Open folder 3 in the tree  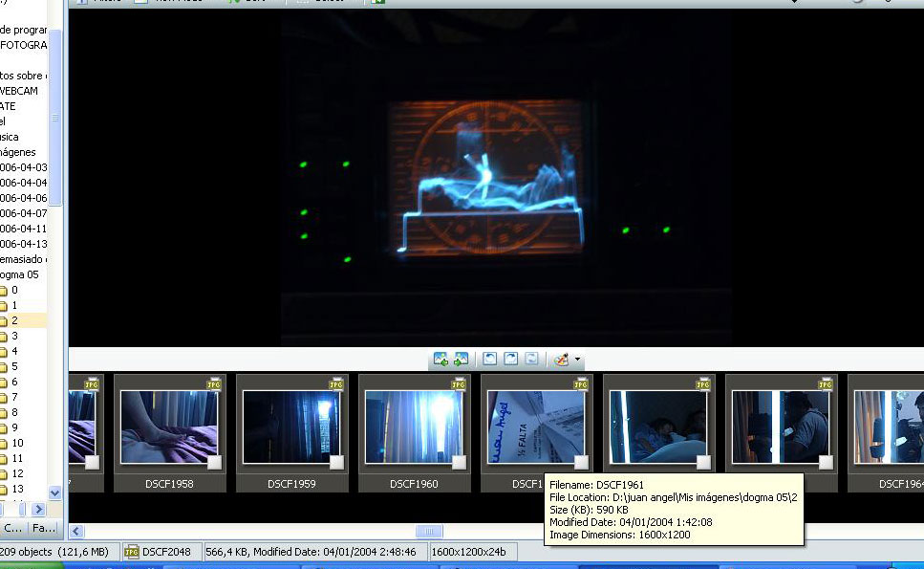pyautogui.click(x=14, y=336)
